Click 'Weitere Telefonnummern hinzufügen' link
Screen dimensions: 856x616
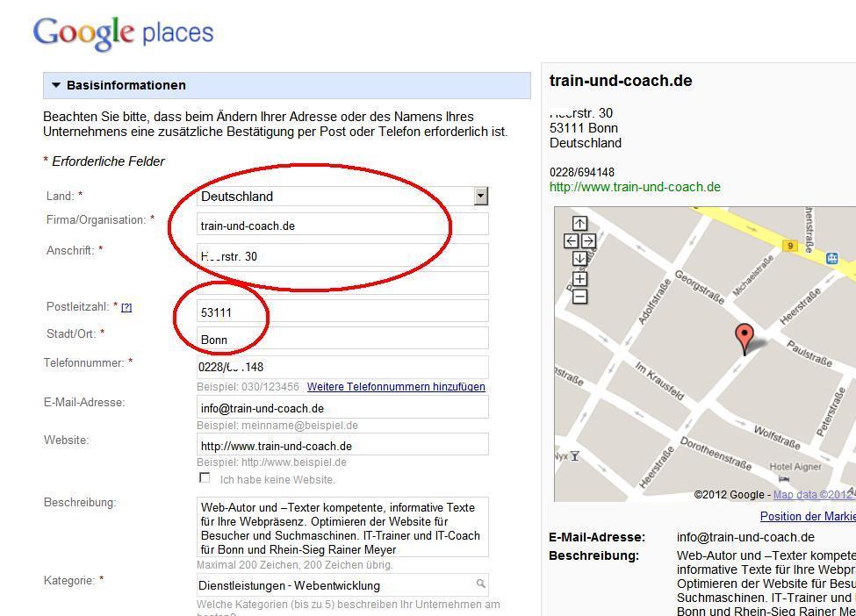tap(396, 387)
